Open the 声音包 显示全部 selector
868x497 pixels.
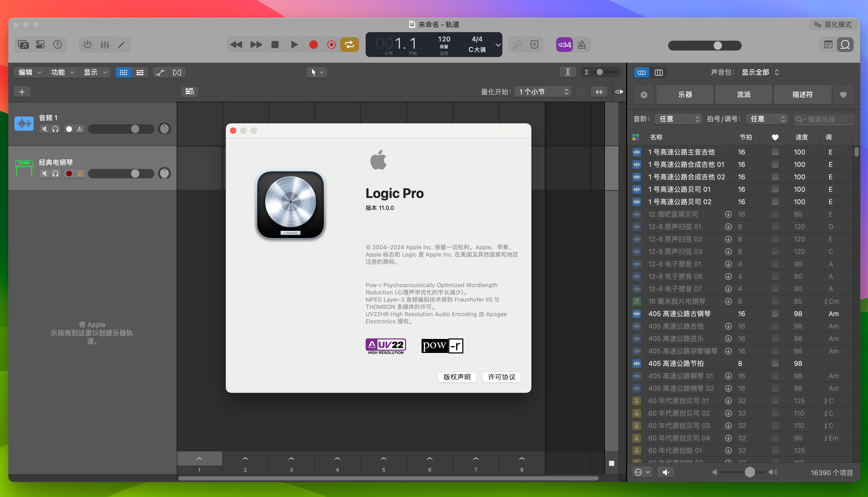(x=760, y=72)
